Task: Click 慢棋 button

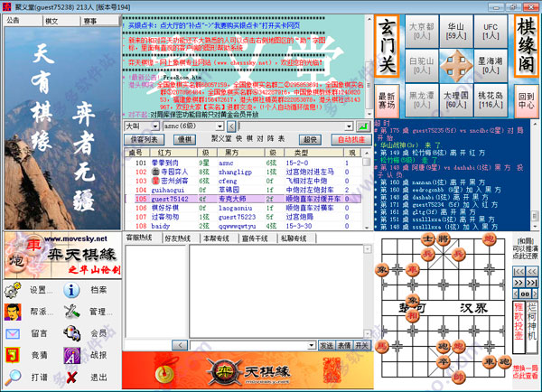Action: coord(185,139)
